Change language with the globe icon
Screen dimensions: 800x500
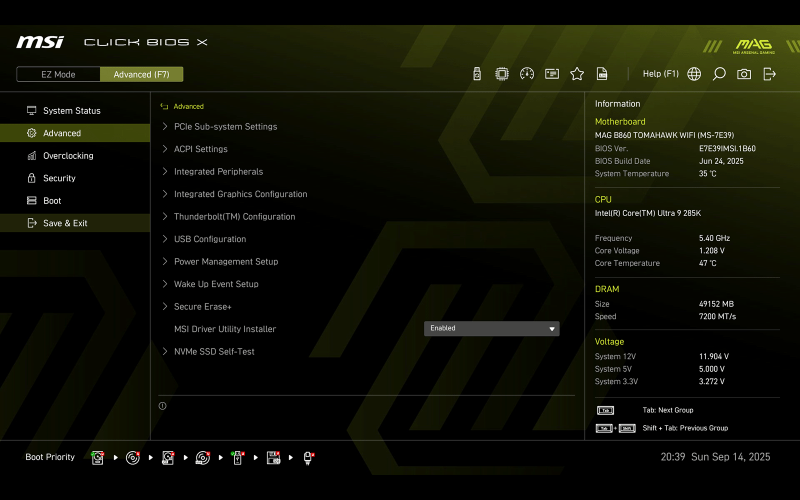694,74
